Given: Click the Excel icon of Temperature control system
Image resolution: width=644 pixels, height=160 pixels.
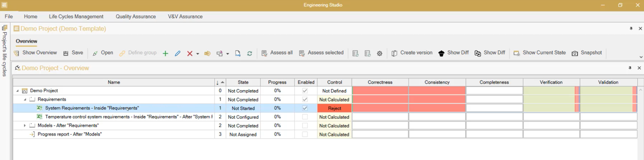Looking at the screenshot, I should coord(39,117).
